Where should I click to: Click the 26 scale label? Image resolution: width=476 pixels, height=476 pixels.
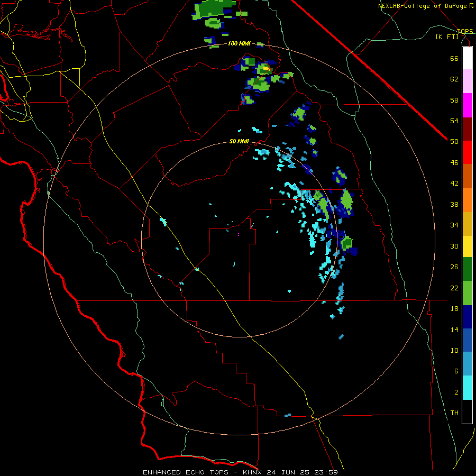(454, 267)
